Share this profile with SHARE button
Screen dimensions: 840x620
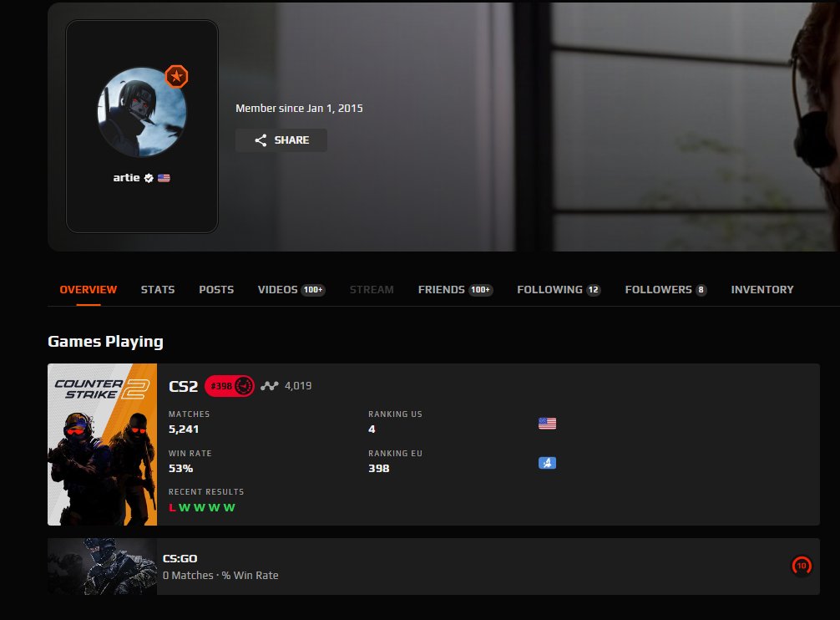coord(281,140)
